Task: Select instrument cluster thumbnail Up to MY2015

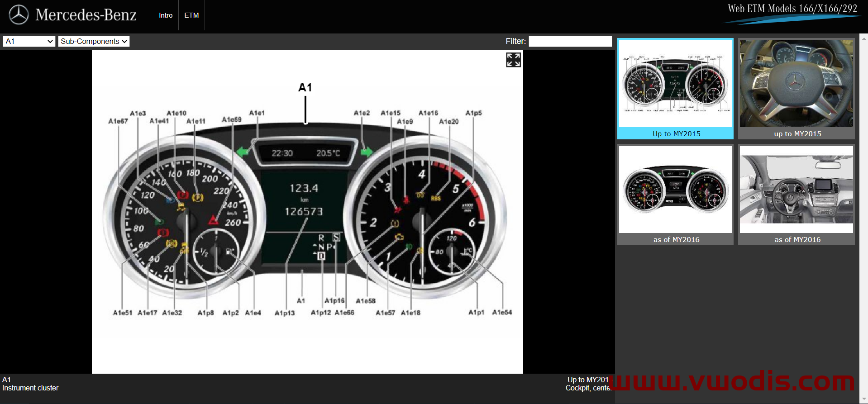Action: coord(676,89)
